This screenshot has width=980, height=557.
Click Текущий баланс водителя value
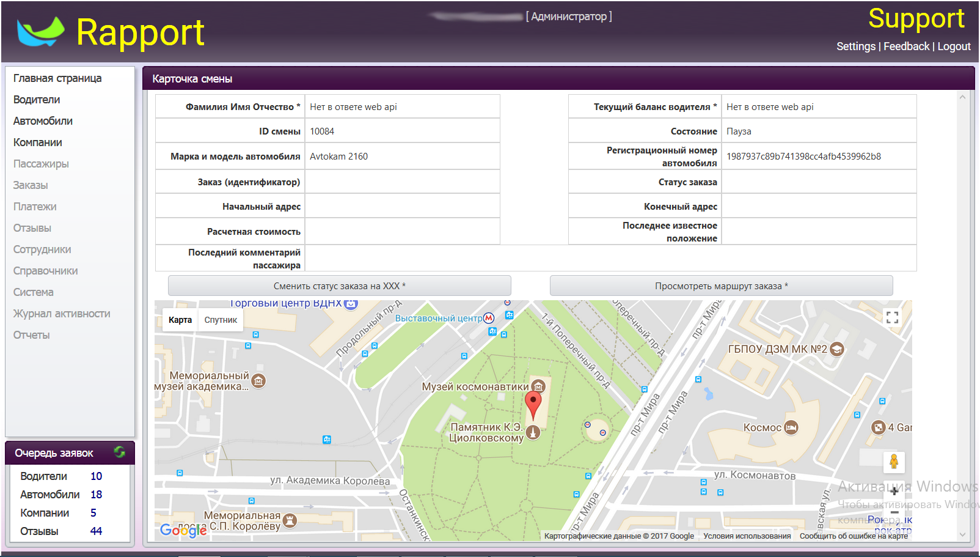[x=819, y=106]
